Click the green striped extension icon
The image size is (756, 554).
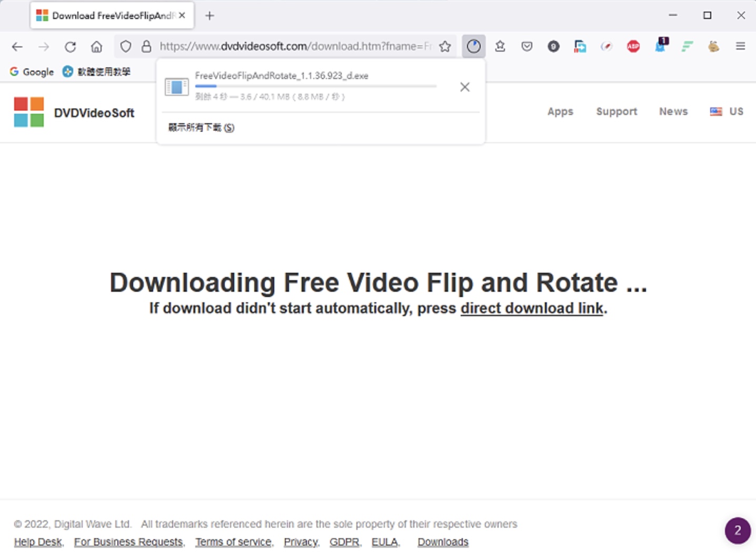coord(687,46)
